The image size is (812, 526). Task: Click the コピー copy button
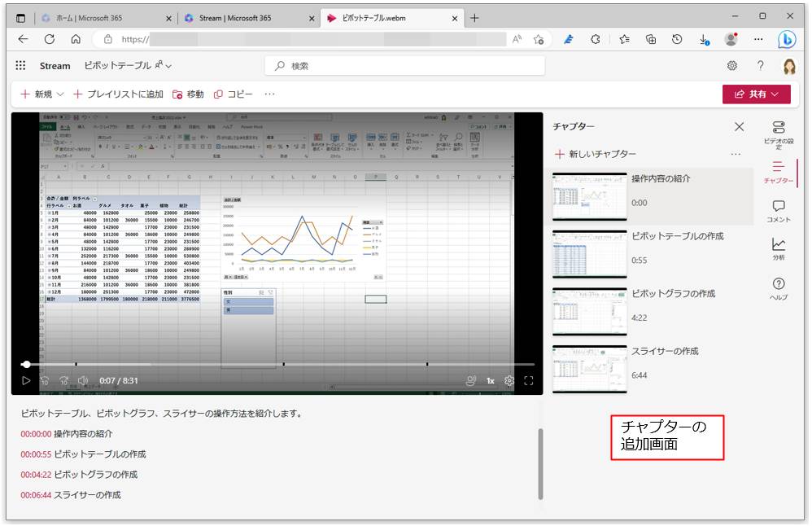pos(233,94)
